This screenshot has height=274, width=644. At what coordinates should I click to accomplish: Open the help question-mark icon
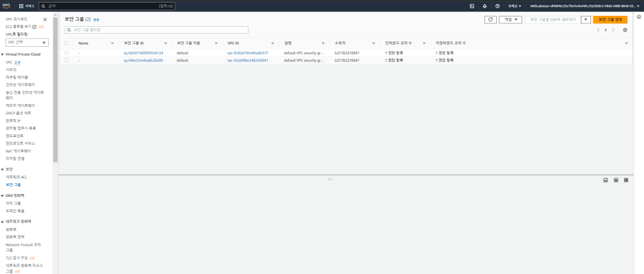tap(497, 6)
